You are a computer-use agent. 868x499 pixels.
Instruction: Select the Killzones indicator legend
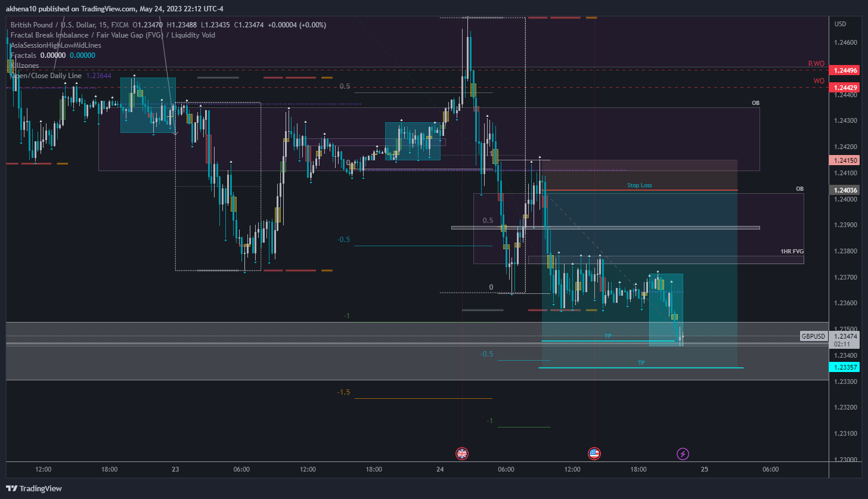(24, 65)
